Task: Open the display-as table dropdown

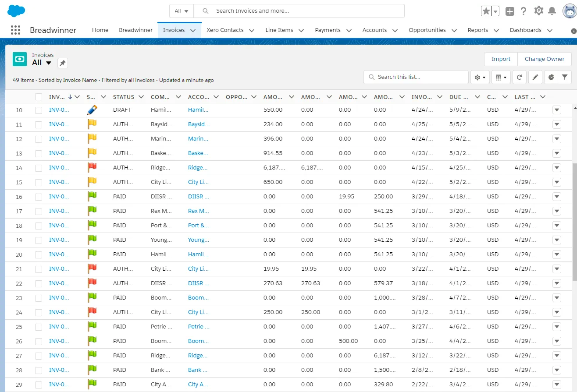Action: coord(501,77)
